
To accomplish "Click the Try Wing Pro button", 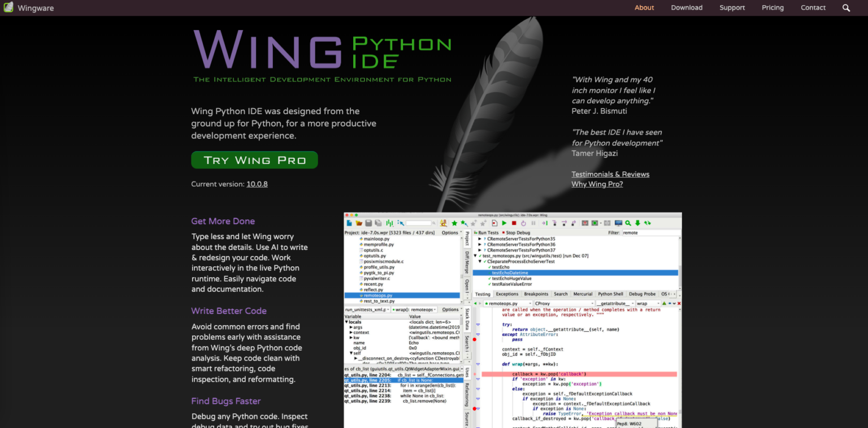I will click(x=254, y=160).
